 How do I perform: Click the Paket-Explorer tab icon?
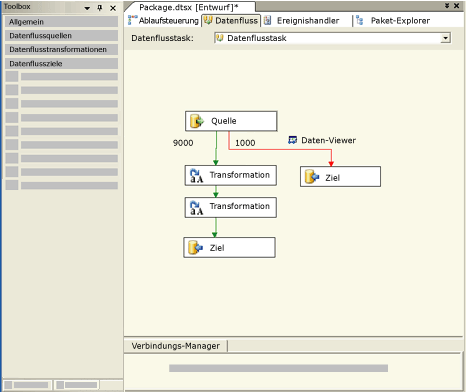click(x=359, y=21)
